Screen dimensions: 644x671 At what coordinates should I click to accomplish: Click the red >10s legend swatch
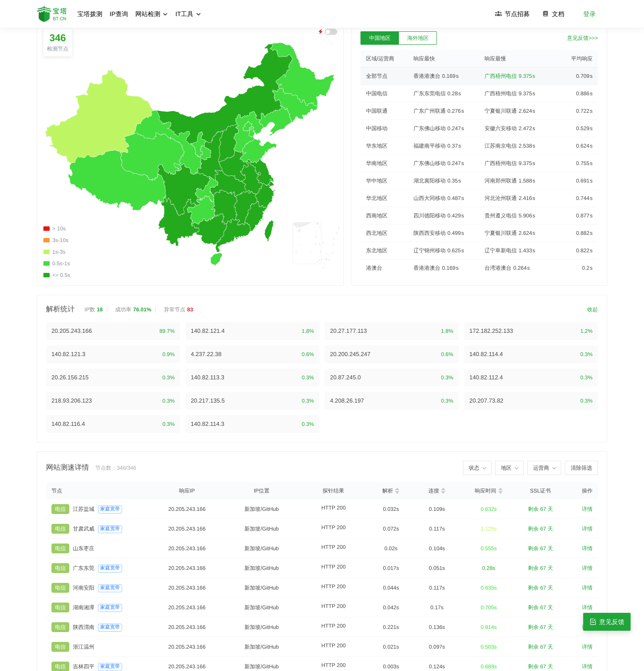(x=47, y=229)
